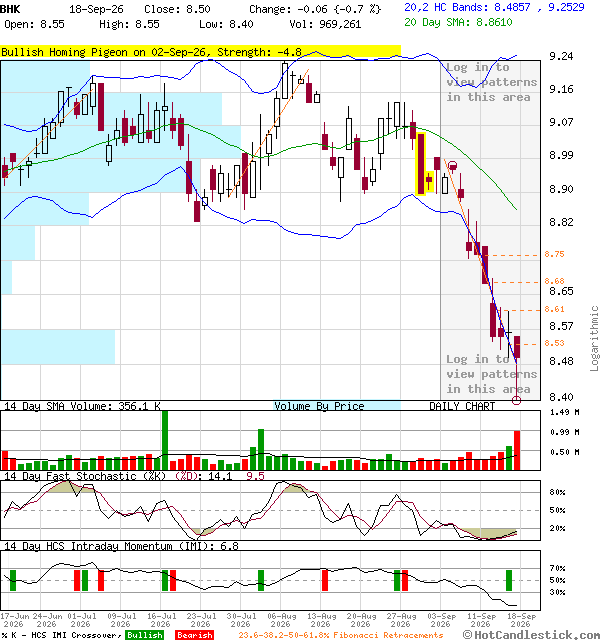
Task: Click the last red volume bar on 18-Sep
Action: 517,450
